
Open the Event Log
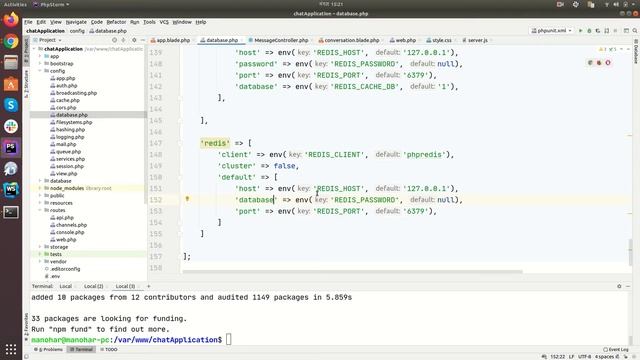pos(616,349)
